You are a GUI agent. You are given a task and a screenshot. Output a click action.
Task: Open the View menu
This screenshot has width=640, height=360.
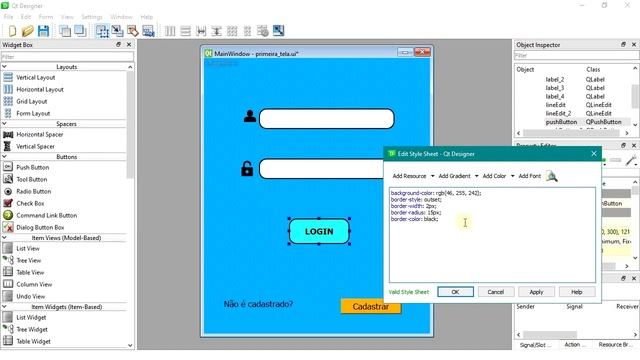tap(67, 17)
